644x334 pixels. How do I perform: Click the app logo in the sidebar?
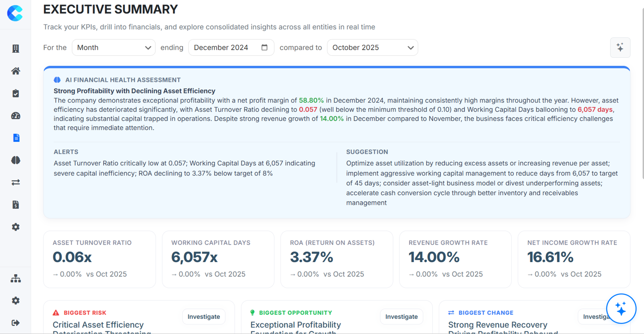click(x=15, y=13)
